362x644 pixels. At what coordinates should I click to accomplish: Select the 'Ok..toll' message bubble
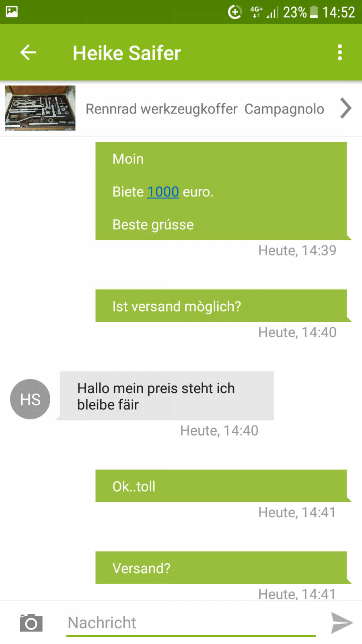point(221,486)
